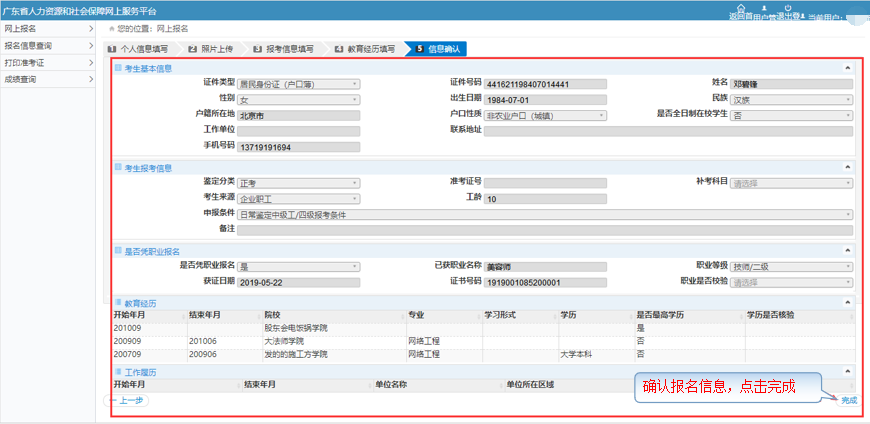Click the 户籍所在地 field

click(x=299, y=115)
